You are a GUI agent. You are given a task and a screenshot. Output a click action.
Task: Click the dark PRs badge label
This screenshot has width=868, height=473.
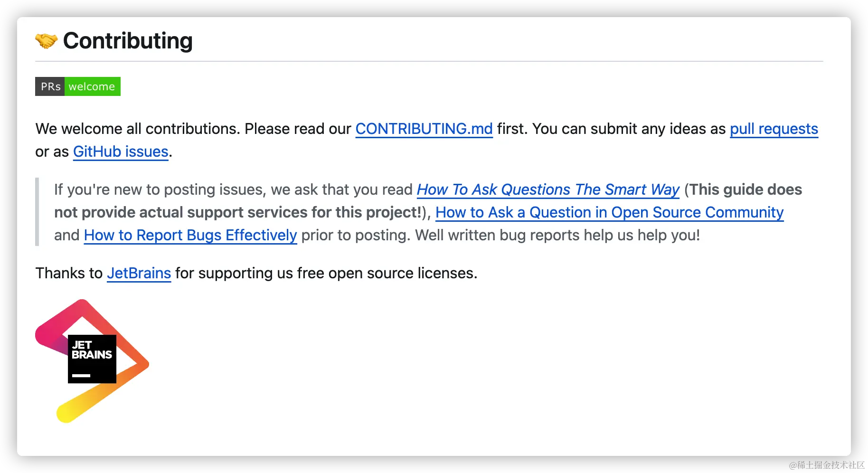coord(50,86)
